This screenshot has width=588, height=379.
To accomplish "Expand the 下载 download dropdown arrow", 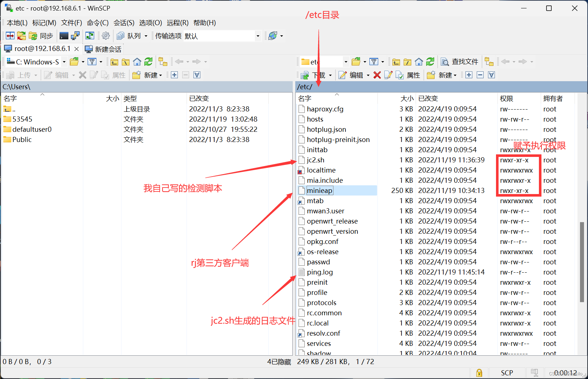I will tap(330, 75).
